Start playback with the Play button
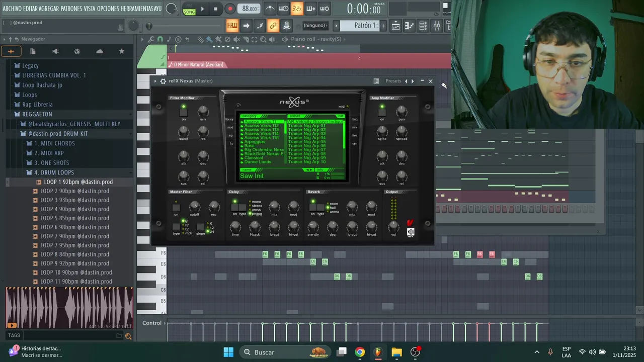This screenshot has width=644, height=362. coord(202,9)
